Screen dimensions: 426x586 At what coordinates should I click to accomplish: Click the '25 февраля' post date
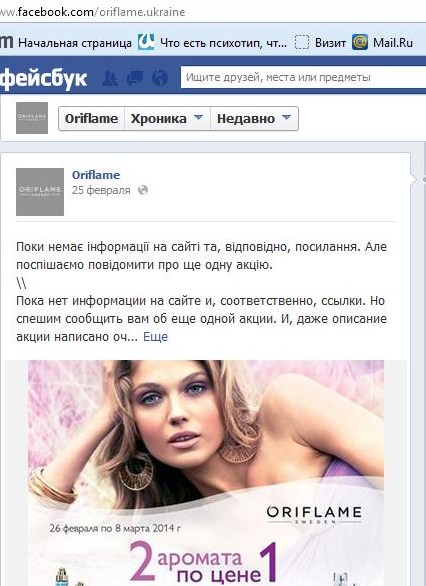101,190
